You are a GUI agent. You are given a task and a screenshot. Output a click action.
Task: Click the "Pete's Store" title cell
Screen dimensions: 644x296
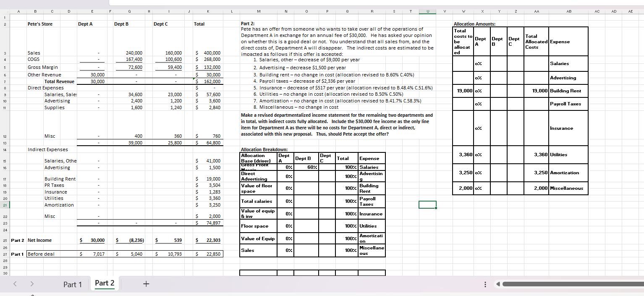tap(40, 24)
